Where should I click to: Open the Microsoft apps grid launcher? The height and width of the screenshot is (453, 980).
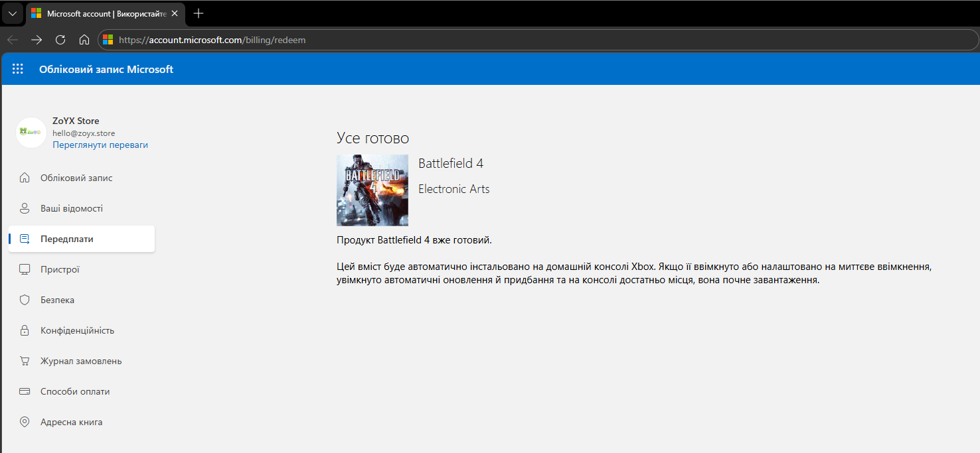click(18, 69)
